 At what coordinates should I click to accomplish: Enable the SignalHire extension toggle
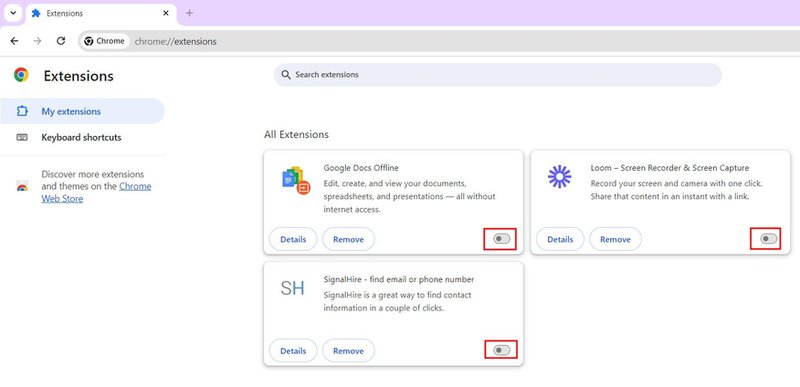point(502,350)
